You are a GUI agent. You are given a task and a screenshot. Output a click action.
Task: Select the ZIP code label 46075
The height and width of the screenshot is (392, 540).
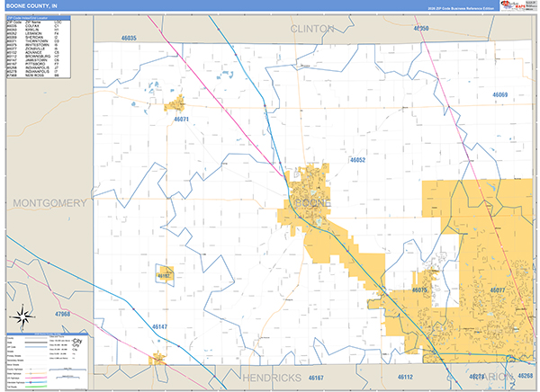419,290
